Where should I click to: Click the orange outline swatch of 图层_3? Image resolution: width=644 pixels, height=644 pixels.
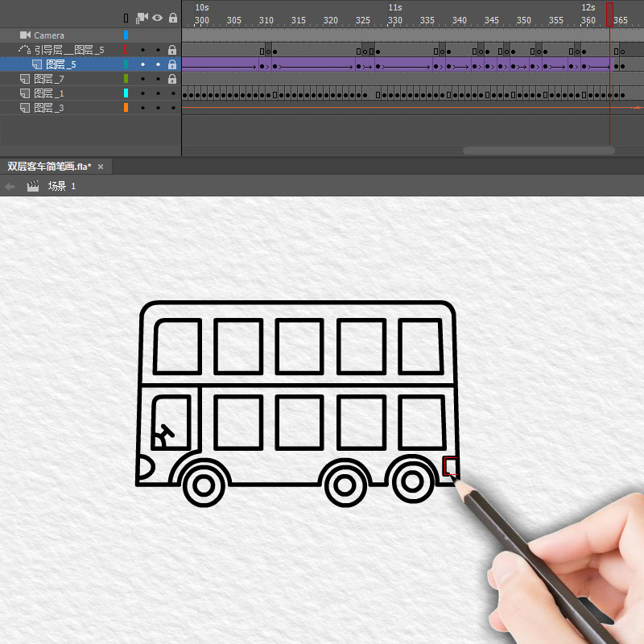(126, 108)
